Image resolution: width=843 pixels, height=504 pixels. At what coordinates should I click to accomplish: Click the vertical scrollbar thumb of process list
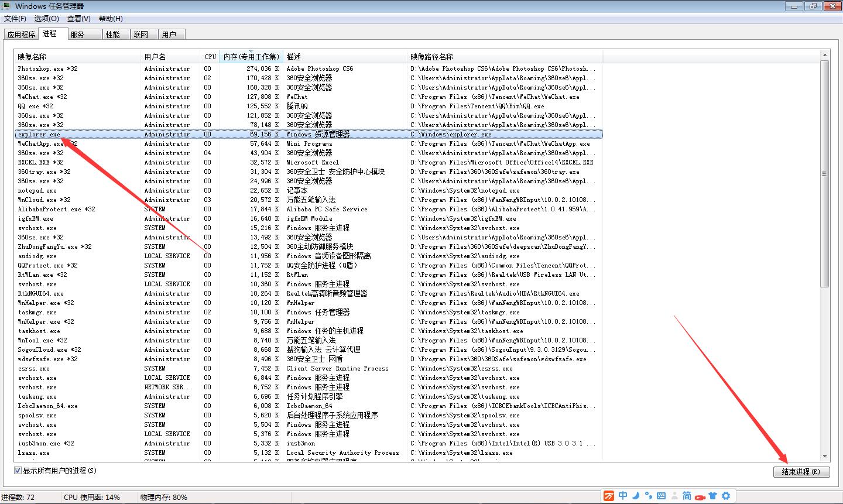point(825,174)
